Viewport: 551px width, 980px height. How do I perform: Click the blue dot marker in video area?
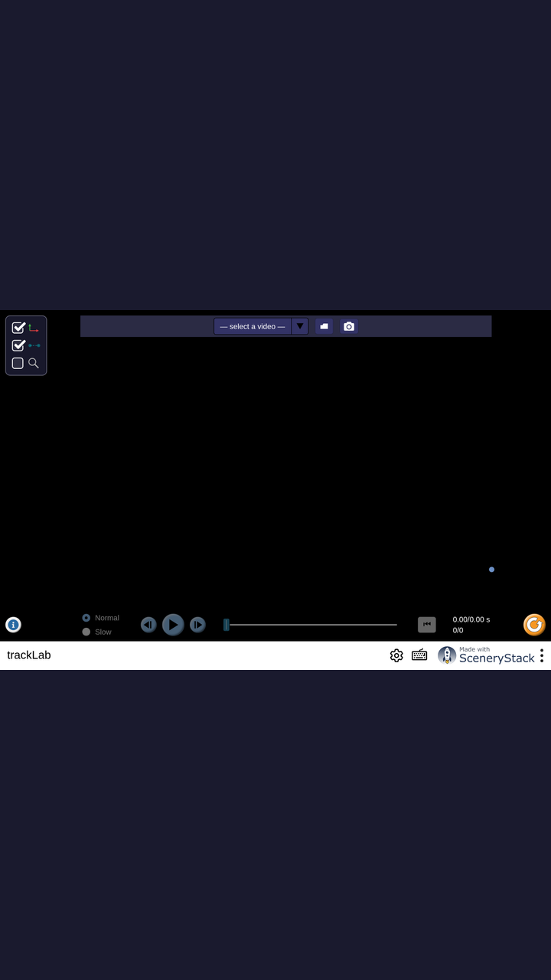pyautogui.click(x=491, y=570)
